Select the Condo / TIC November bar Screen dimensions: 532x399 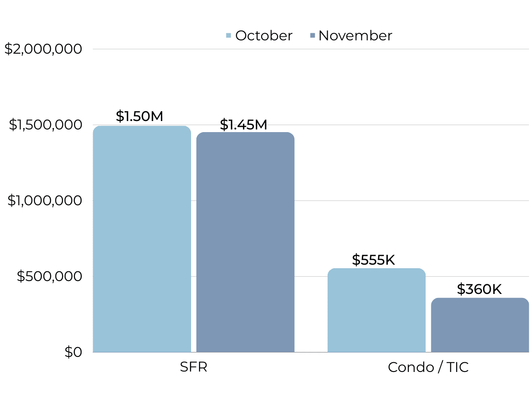(480, 325)
